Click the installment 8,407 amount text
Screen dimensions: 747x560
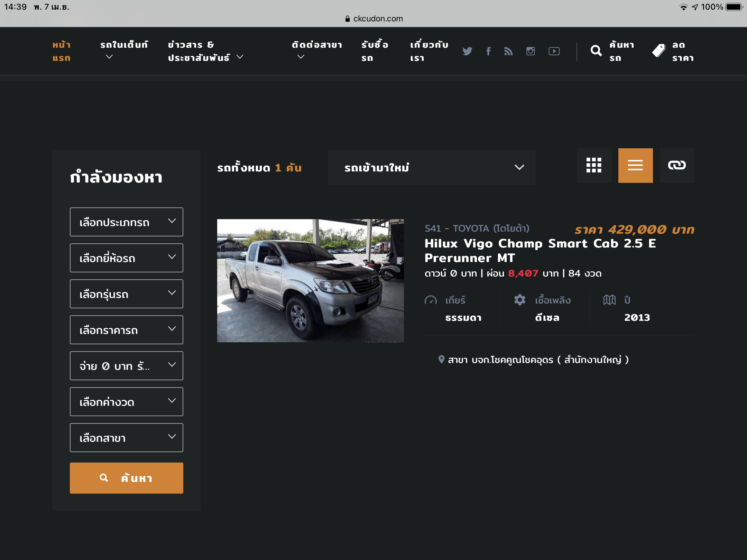click(x=523, y=273)
